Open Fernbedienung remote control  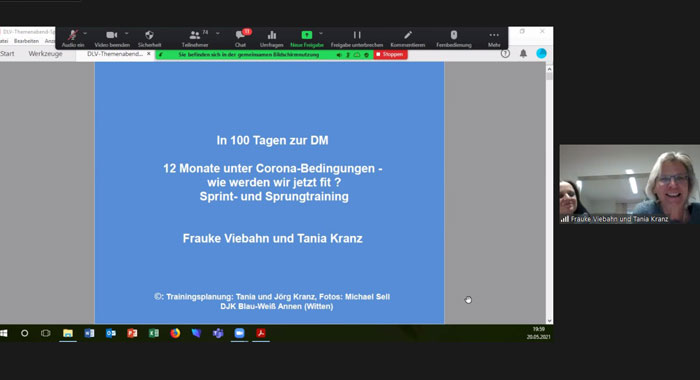click(454, 38)
